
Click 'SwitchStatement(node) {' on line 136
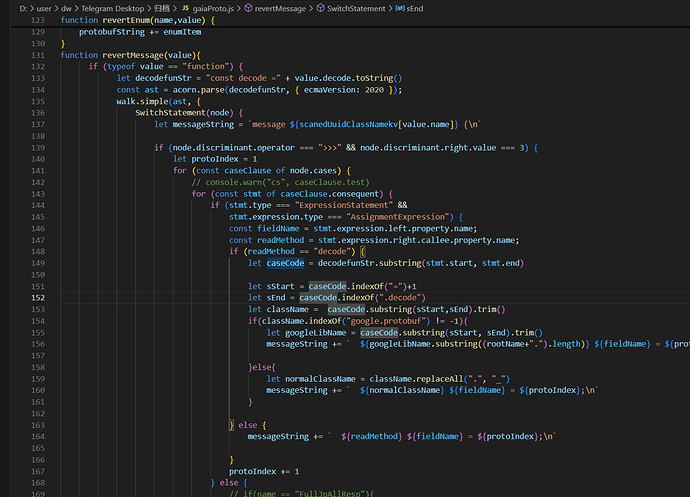[189, 113]
